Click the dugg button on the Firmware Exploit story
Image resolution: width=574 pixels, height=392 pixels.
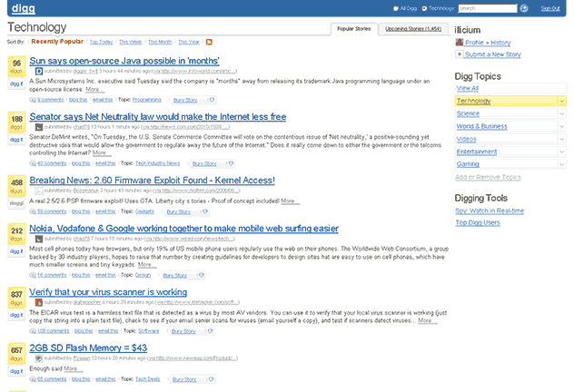pyautogui.click(x=16, y=203)
